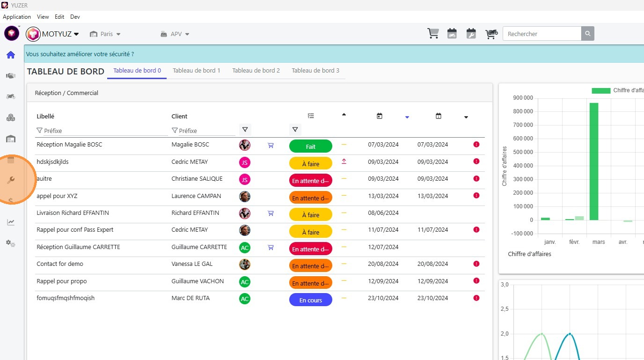The height and width of the screenshot is (360, 644).
Task: Open the motorcycle section in sidebar
Action: [11, 96]
